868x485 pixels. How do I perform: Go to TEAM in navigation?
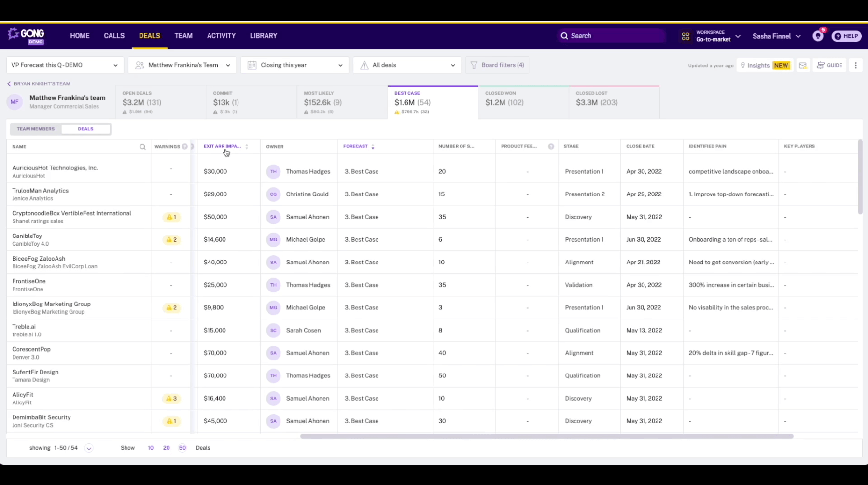[x=183, y=36]
